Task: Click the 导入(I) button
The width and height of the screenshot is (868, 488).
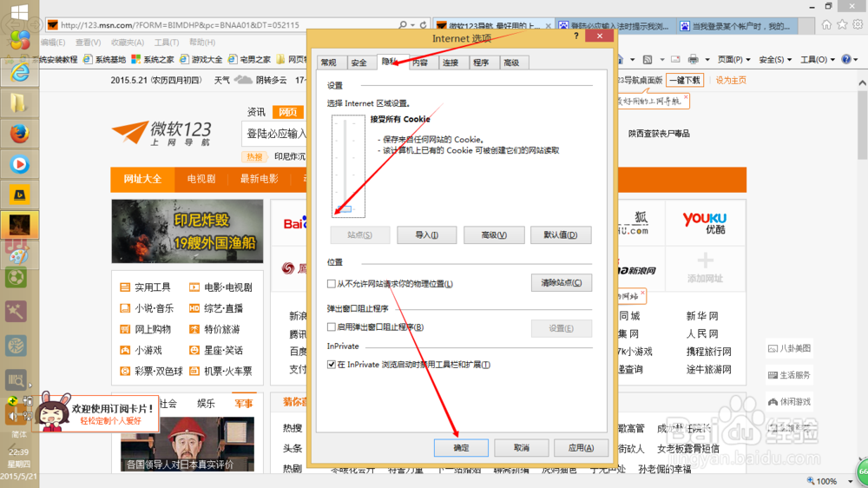Action: click(x=427, y=234)
